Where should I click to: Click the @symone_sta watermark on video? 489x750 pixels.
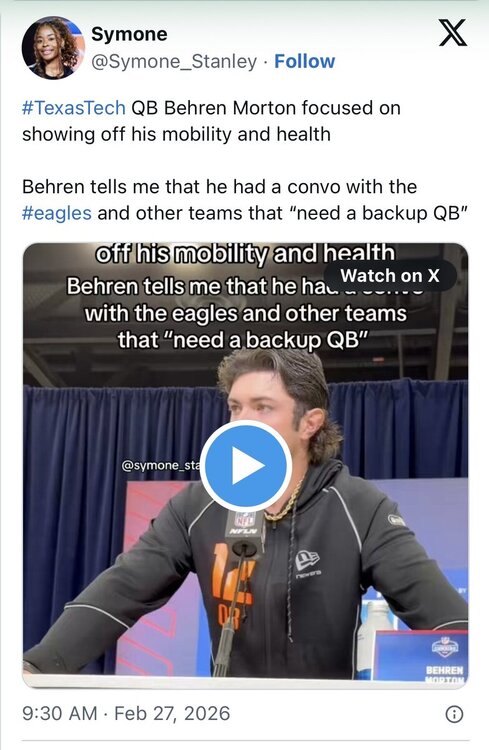161,465
